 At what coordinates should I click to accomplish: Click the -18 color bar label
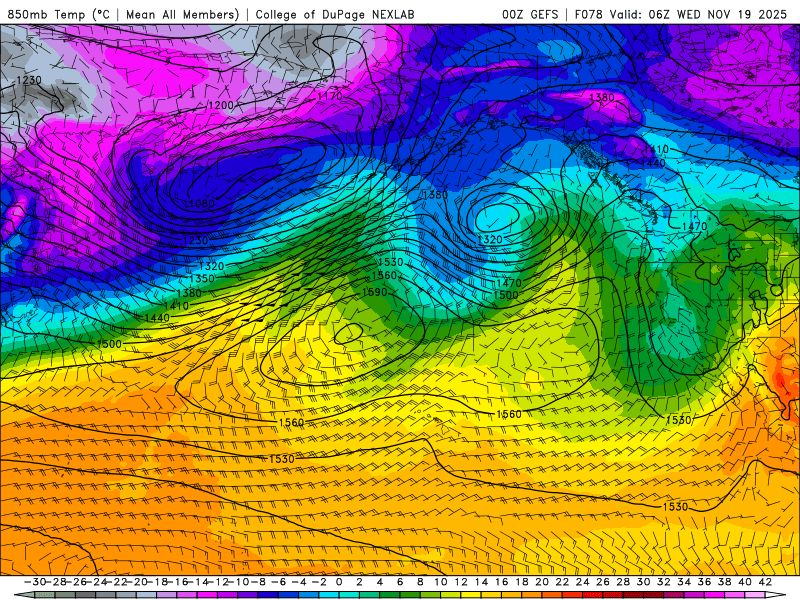158,582
